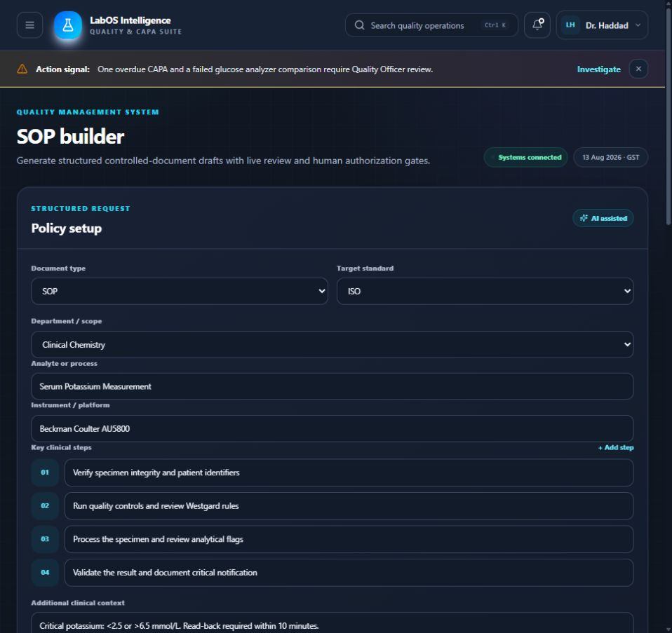
Task: Click the AI assisted badge
Action: tap(603, 218)
